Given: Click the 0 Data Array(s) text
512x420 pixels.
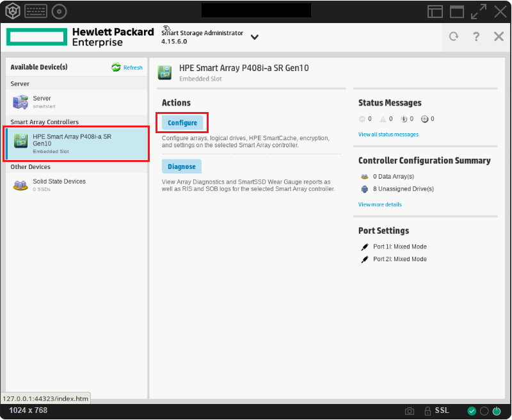Looking at the screenshot, I should (394, 177).
